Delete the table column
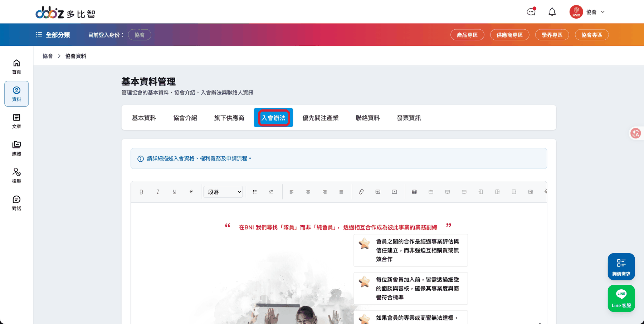The height and width of the screenshot is (324, 644). [514, 192]
